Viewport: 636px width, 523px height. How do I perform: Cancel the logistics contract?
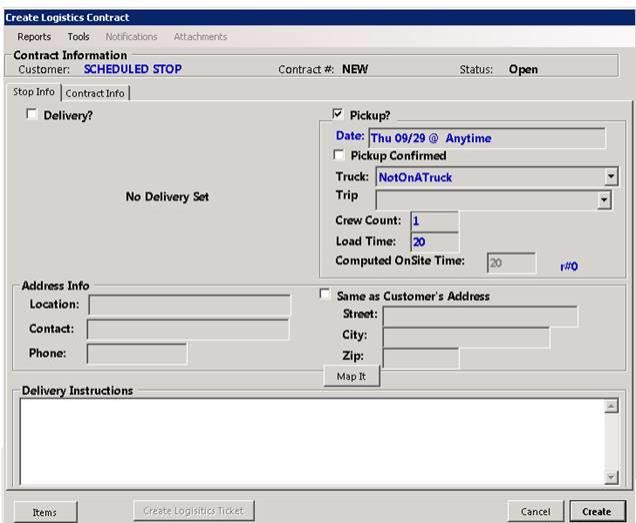point(535,511)
